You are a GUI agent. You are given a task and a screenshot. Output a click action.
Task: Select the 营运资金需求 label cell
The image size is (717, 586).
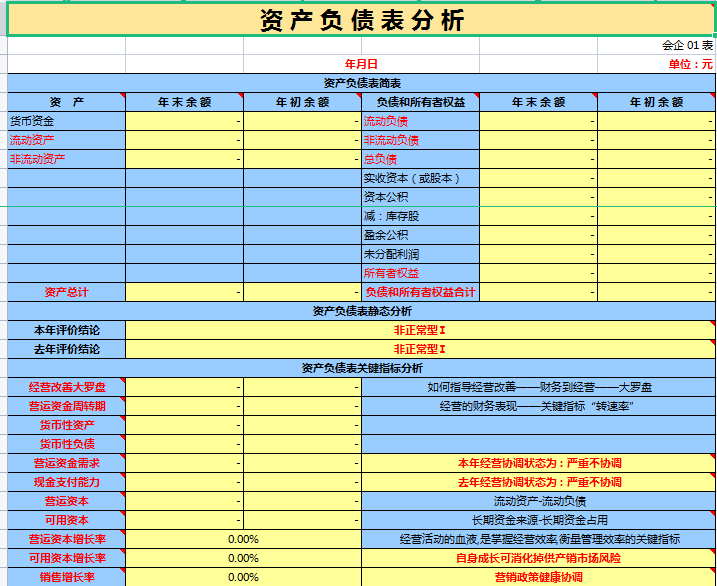(66, 463)
